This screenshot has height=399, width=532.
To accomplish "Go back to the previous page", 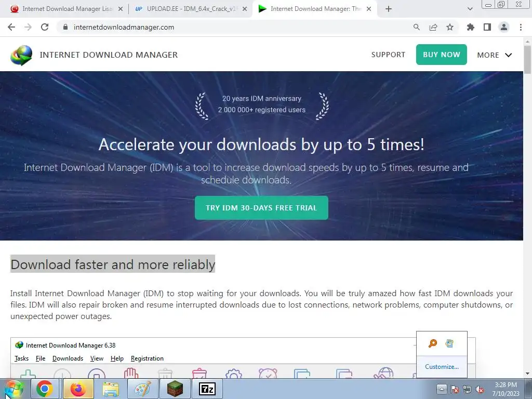I will click(x=11, y=27).
